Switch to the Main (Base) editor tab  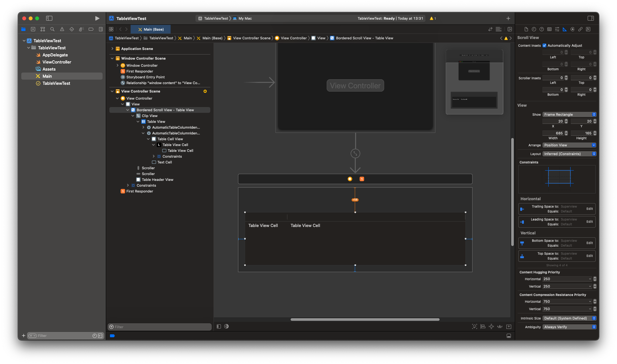[151, 29]
